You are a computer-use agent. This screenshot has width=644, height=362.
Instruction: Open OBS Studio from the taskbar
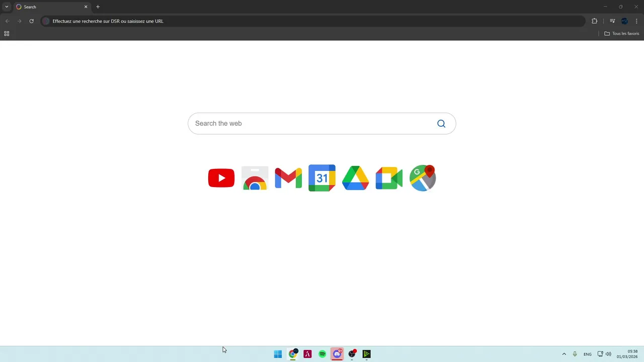coord(352,354)
